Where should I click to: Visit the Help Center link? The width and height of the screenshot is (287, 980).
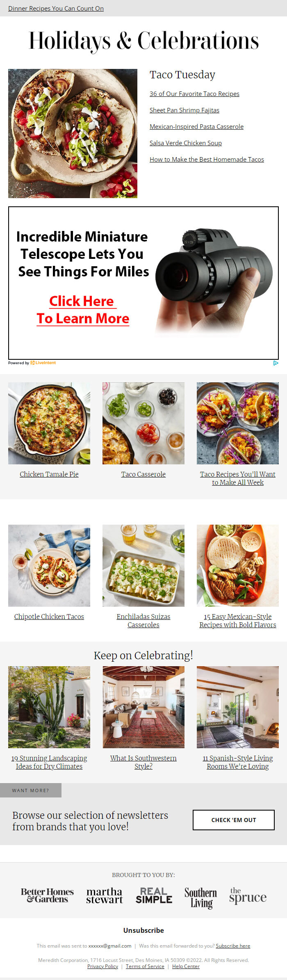click(186, 966)
